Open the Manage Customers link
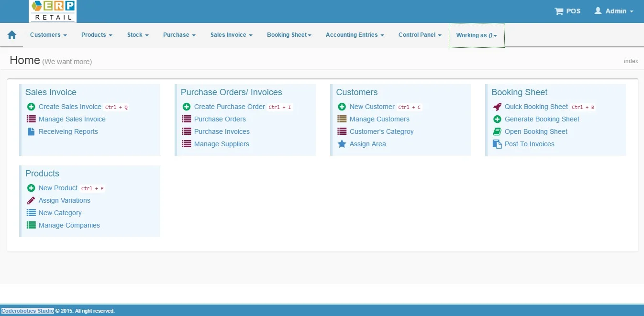This screenshot has width=644, height=316. pyautogui.click(x=379, y=119)
